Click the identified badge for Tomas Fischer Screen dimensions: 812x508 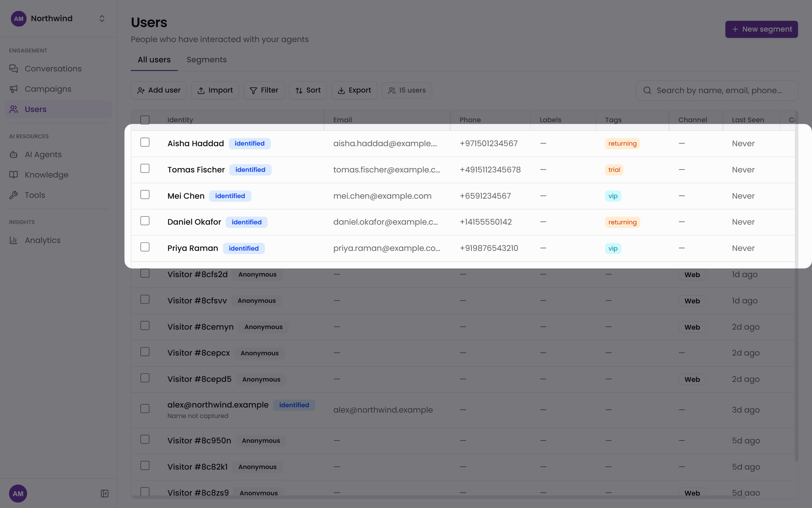pos(250,170)
